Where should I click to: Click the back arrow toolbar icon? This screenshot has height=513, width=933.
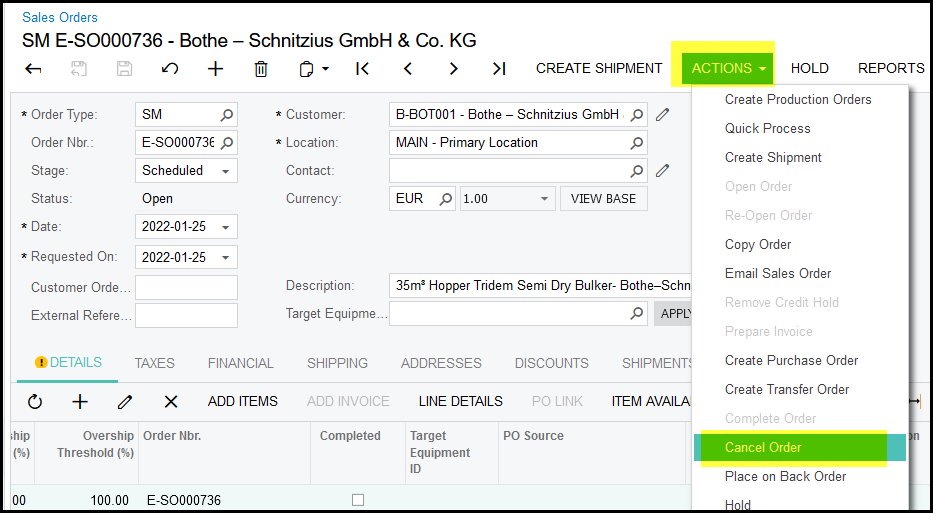pyautogui.click(x=33, y=69)
